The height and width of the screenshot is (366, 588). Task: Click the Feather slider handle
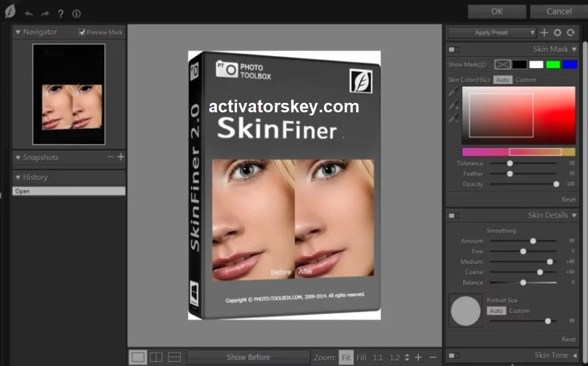tap(510, 174)
